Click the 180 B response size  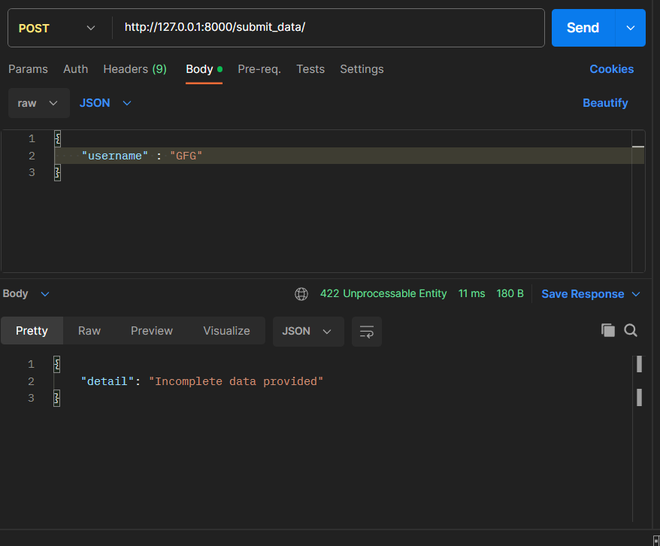click(510, 293)
